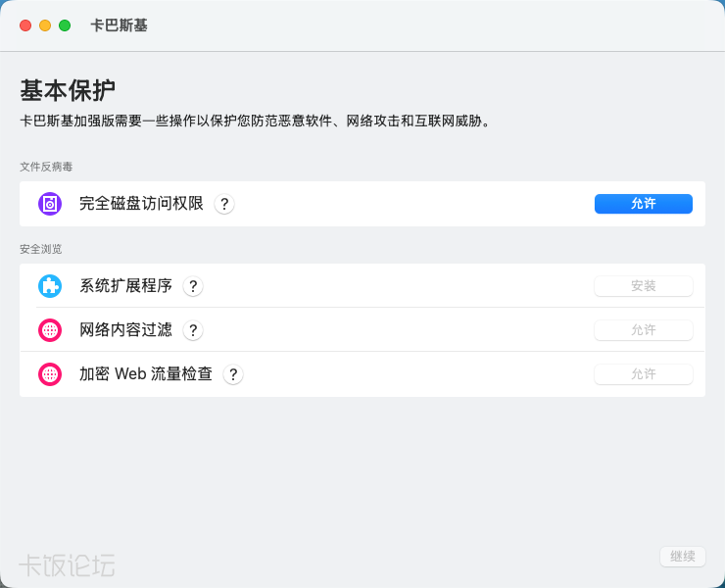This screenshot has height=588, width=725.
Task: Click the purple full disk access icon
Action: coord(50,204)
